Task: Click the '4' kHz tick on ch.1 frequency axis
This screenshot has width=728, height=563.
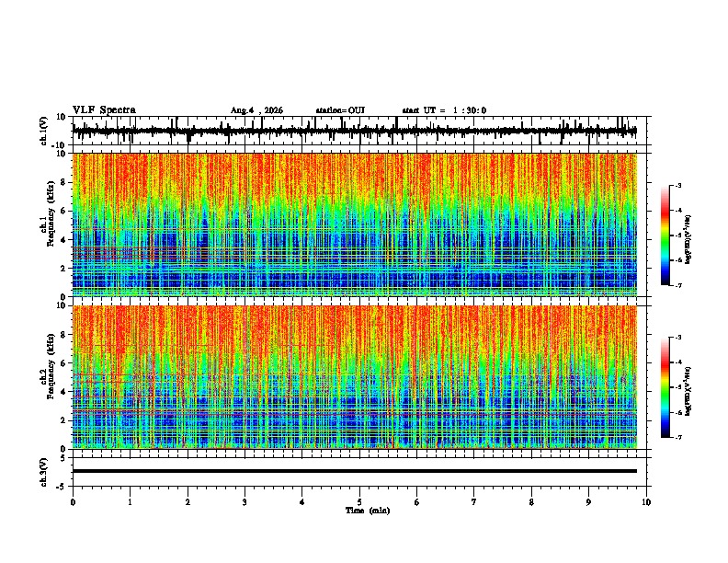Action: [64, 240]
